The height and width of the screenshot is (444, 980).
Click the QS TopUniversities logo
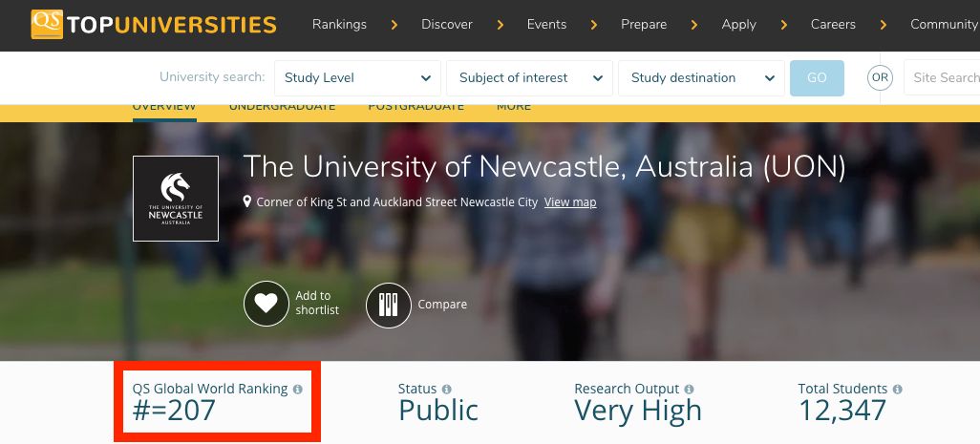point(153,25)
